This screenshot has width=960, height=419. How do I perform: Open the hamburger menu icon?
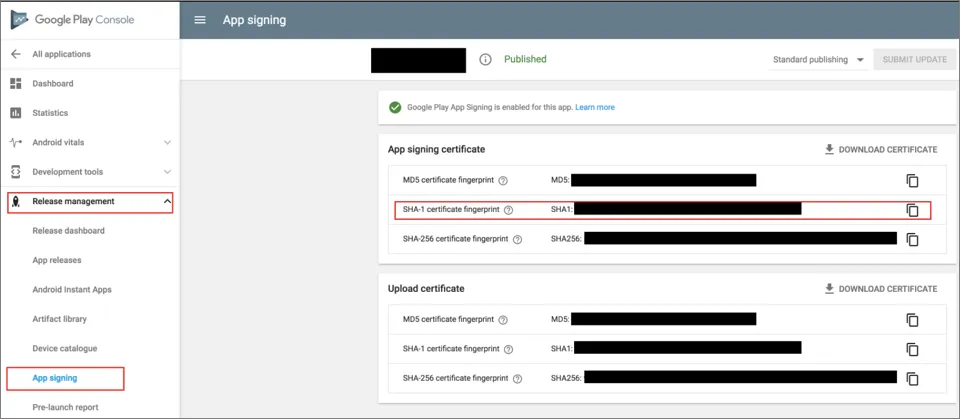pyautogui.click(x=200, y=20)
